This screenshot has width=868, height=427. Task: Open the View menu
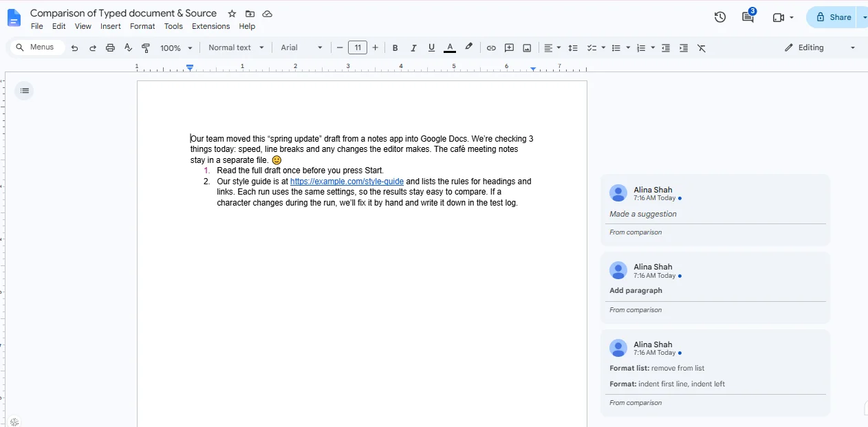click(x=83, y=26)
